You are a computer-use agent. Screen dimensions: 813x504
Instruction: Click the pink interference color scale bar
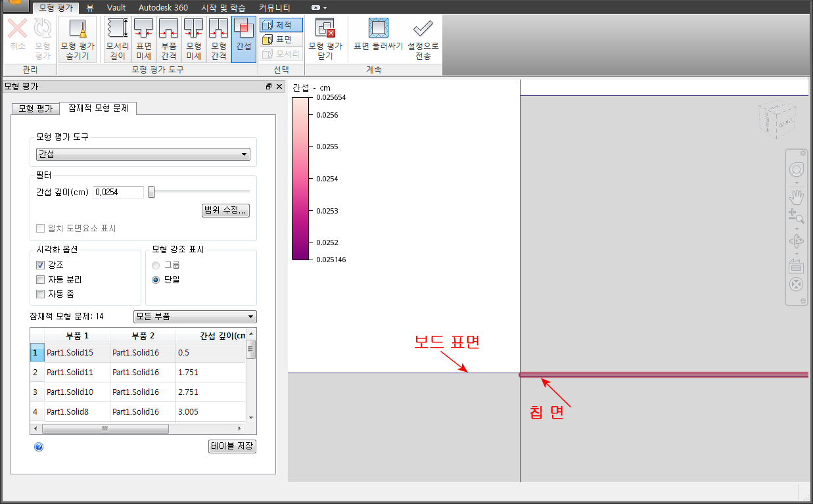[x=300, y=178]
